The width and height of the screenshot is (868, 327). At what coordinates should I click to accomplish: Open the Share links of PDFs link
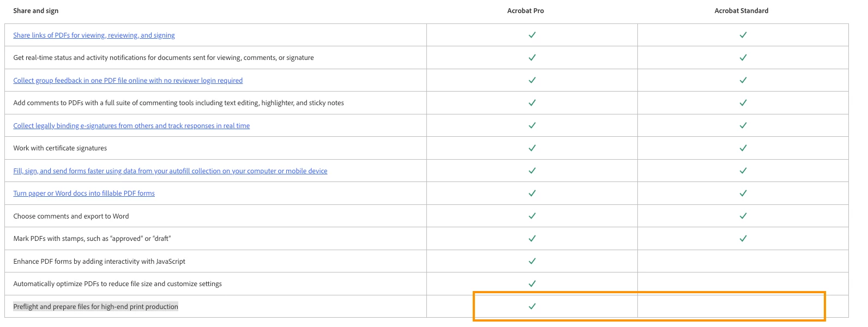[94, 35]
